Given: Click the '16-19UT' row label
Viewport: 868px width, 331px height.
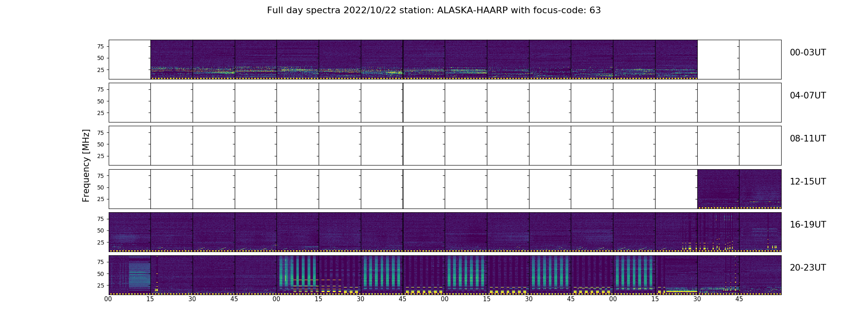Looking at the screenshot, I should pos(808,225).
